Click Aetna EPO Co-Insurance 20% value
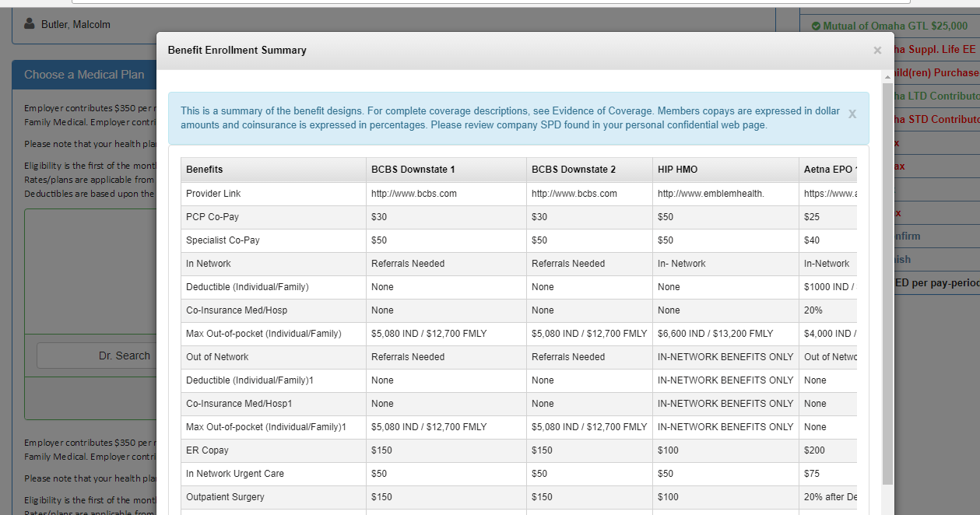The image size is (980, 515). click(813, 310)
